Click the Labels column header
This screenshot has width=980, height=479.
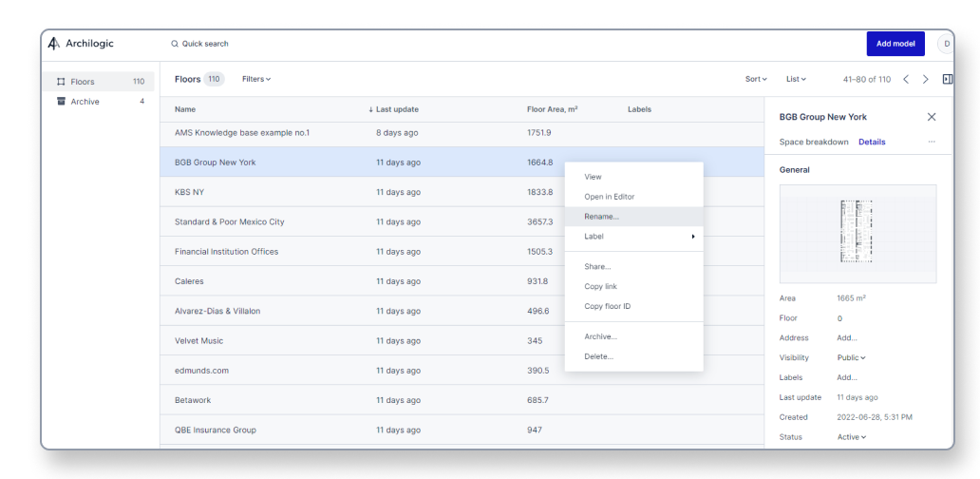[x=639, y=109]
